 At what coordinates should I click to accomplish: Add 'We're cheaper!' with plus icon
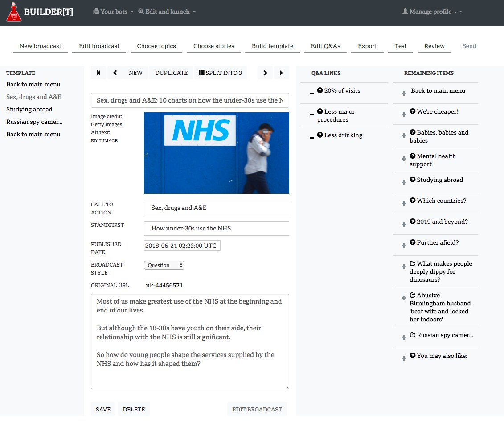[x=404, y=114]
